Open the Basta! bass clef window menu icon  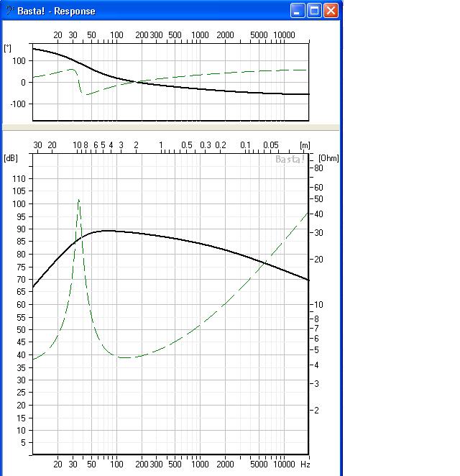coord(9,11)
